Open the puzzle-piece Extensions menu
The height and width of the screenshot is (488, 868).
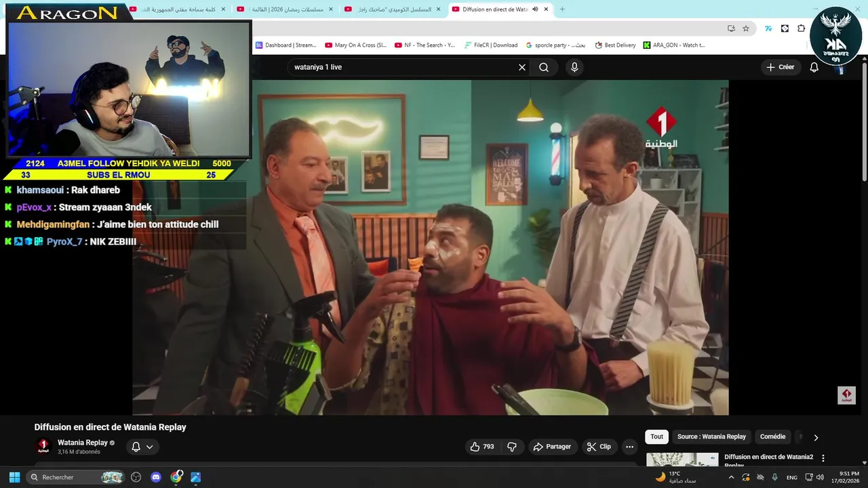point(801,28)
